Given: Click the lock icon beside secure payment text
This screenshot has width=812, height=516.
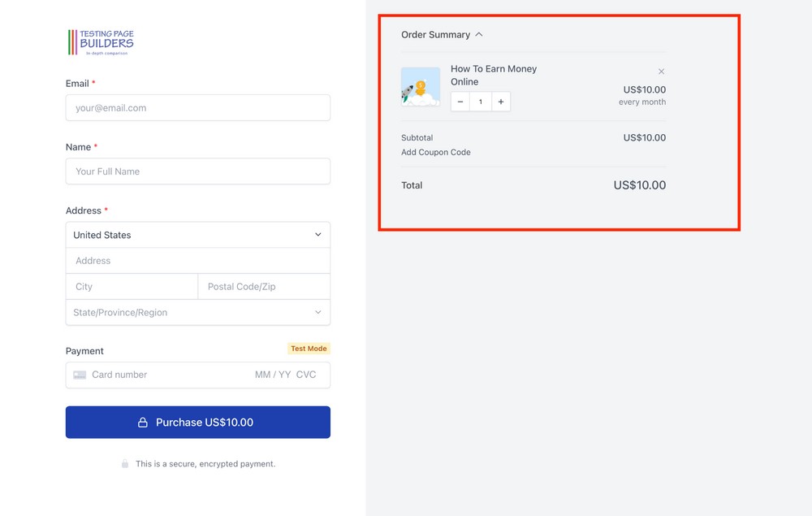Looking at the screenshot, I should click(124, 463).
